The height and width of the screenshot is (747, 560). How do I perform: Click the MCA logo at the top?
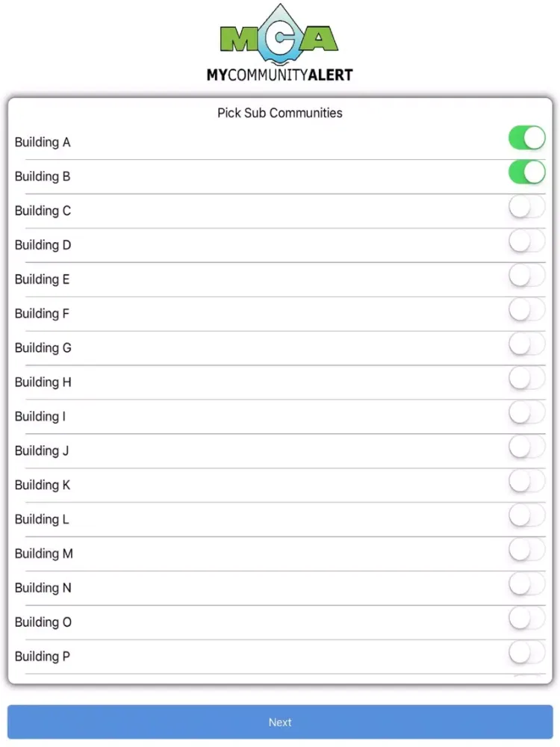point(280,41)
